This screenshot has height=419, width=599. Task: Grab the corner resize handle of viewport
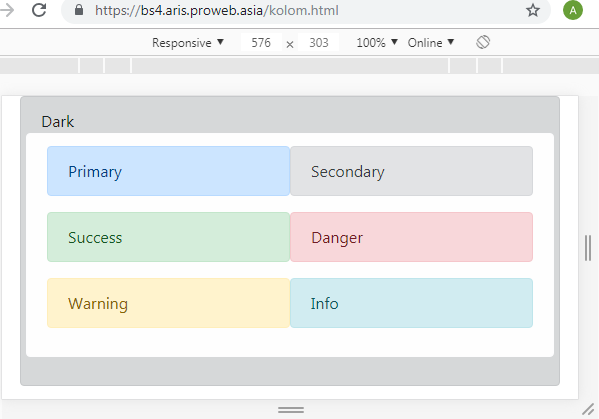588,409
